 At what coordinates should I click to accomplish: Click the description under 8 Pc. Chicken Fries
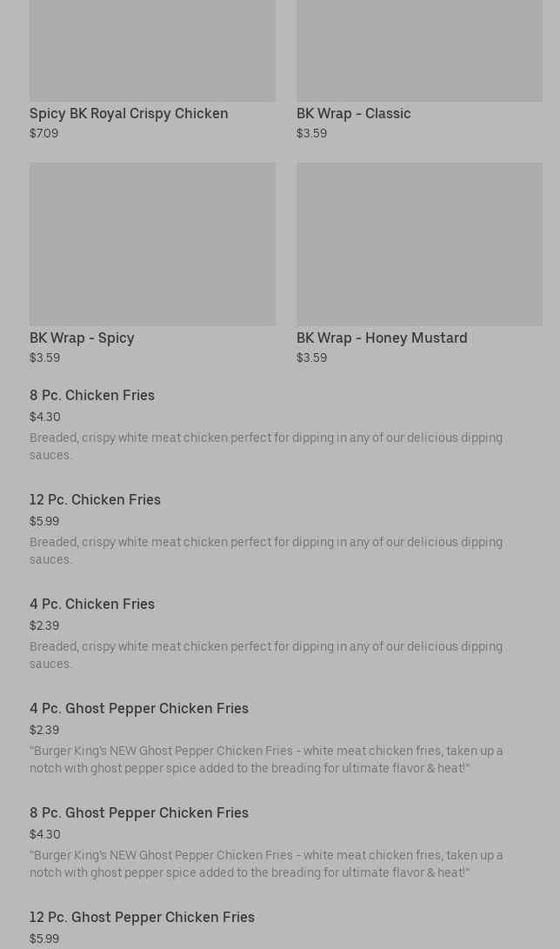[266, 446]
